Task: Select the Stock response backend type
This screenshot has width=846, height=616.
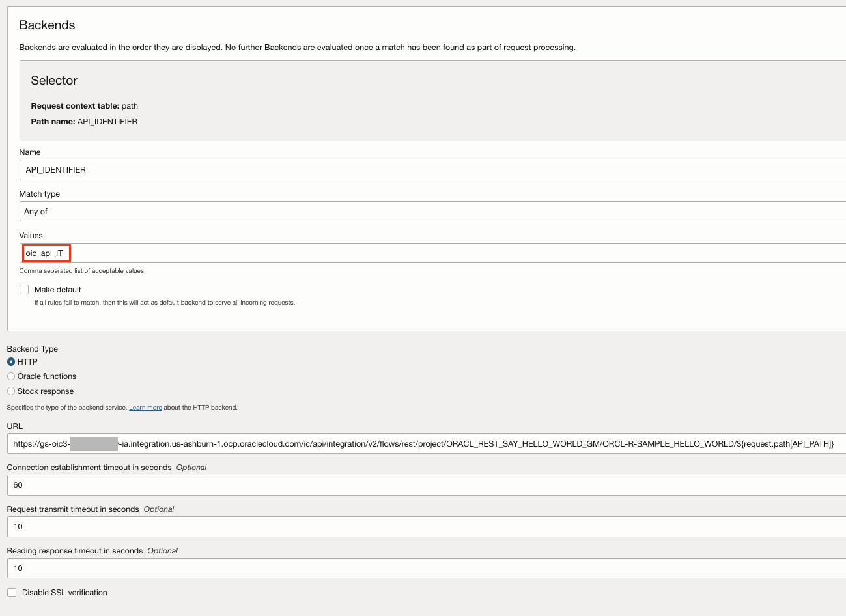Action: click(x=10, y=391)
